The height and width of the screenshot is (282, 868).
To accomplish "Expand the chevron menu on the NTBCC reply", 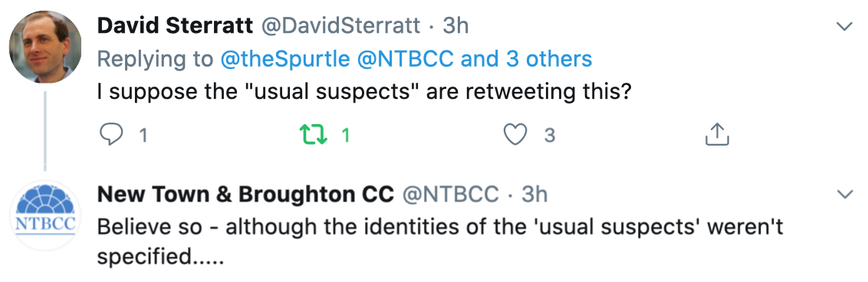I will click(x=844, y=194).
